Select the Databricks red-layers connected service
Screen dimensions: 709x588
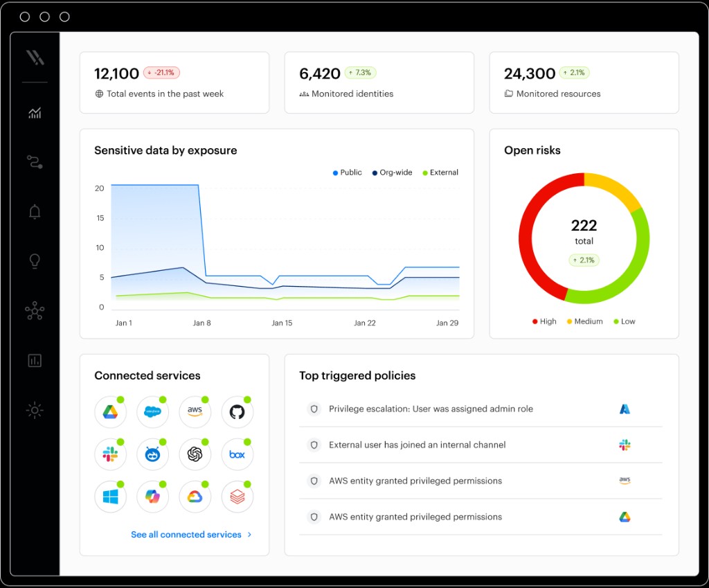237,497
